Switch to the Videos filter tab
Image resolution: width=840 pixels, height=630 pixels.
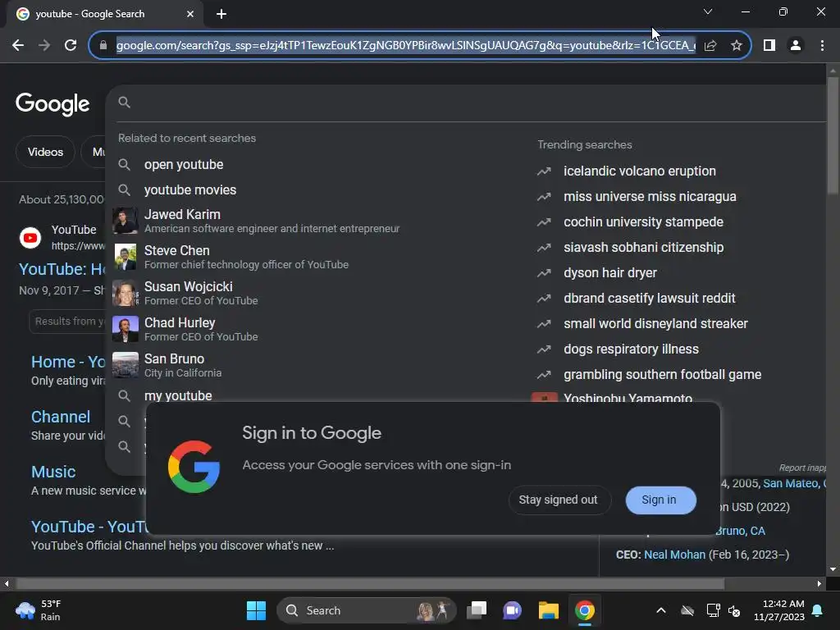pos(46,152)
